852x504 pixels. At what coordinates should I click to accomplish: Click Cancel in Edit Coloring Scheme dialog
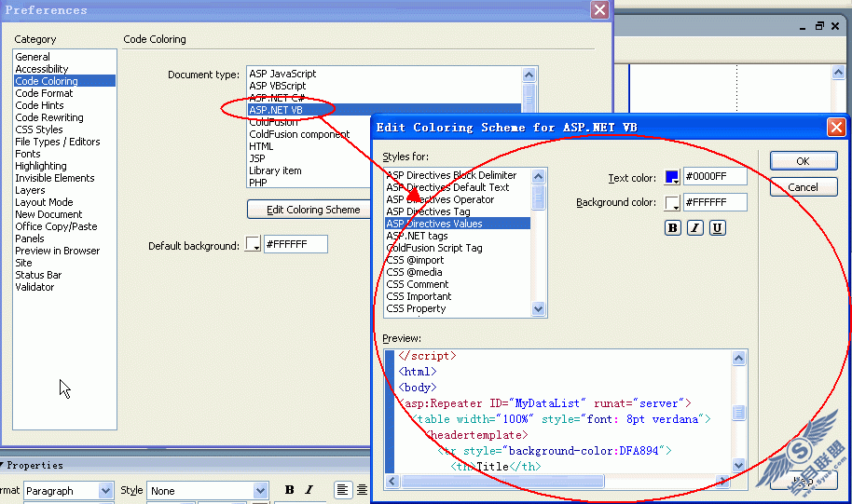tap(804, 187)
